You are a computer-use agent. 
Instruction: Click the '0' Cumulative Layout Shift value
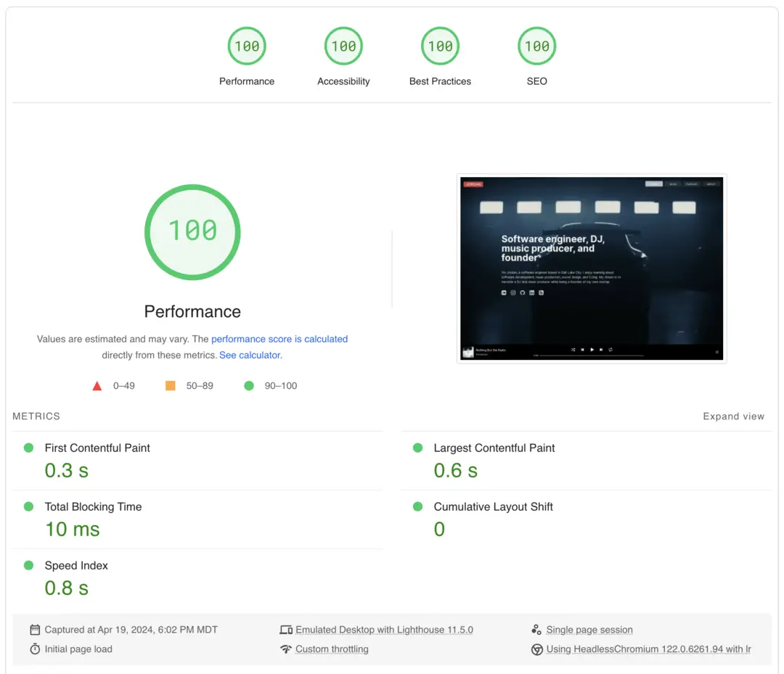pyautogui.click(x=439, y=529)
